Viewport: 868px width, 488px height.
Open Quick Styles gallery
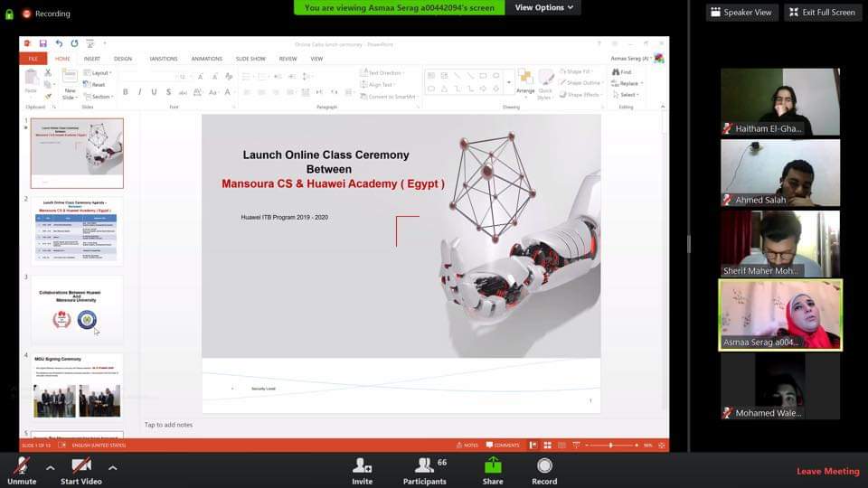click(545, 84)
